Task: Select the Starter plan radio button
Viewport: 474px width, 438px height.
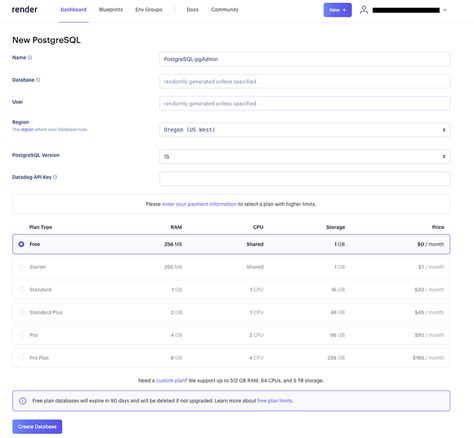Action: 21,267
